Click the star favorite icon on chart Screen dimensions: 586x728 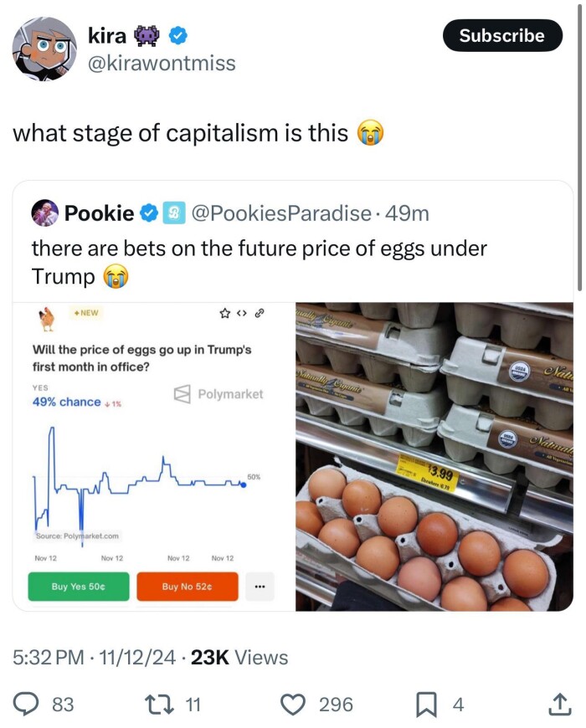(x=224, y=314)
